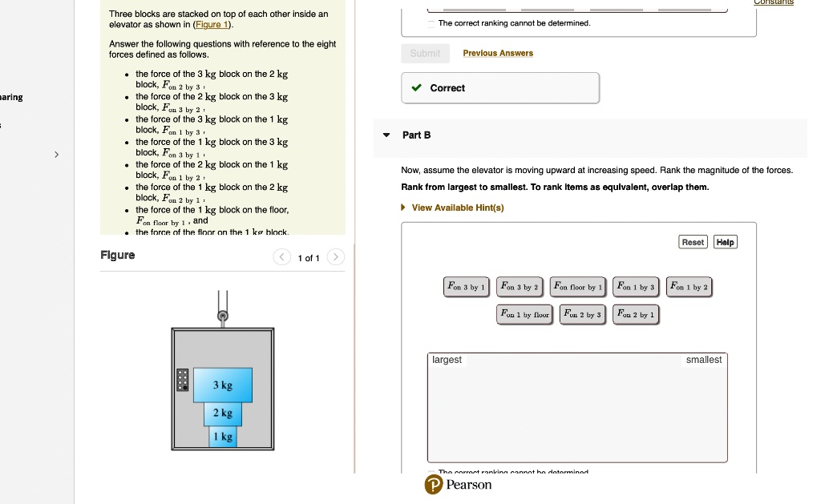The image size is (821, 504).
Task: Click the green Correct checkmark icon
Action: point(417,88)
